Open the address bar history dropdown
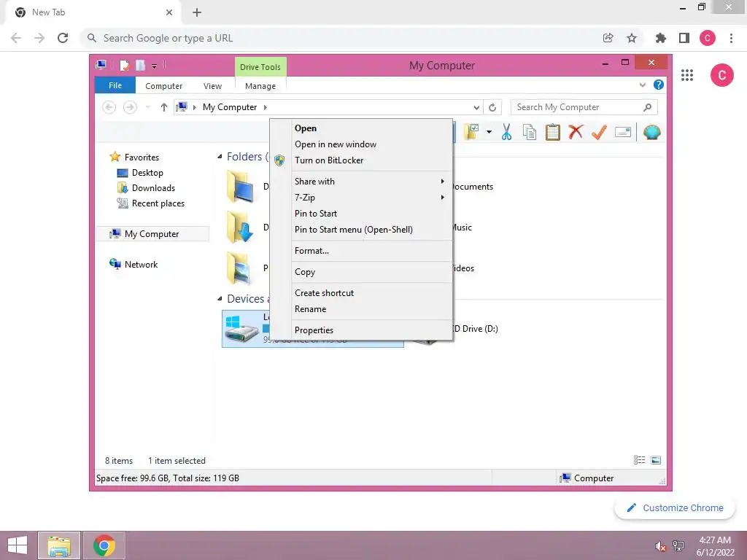The image size is (747, 560). [476, 108]
